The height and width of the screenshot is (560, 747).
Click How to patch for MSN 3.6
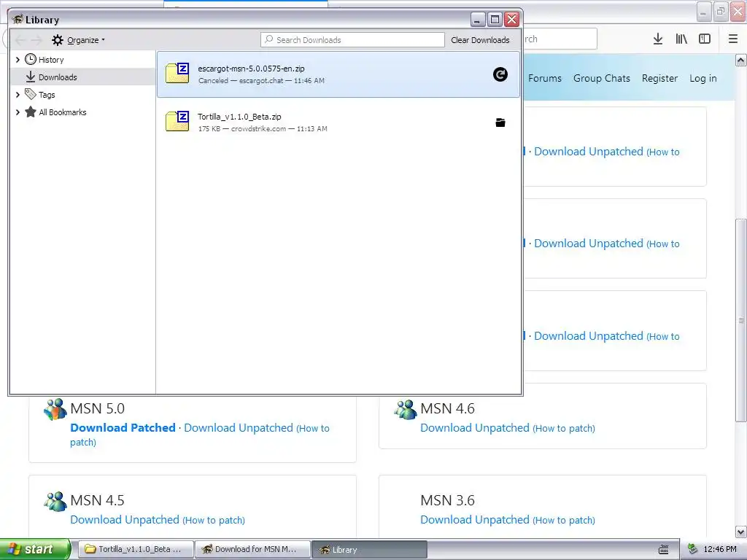click(564, 520)
